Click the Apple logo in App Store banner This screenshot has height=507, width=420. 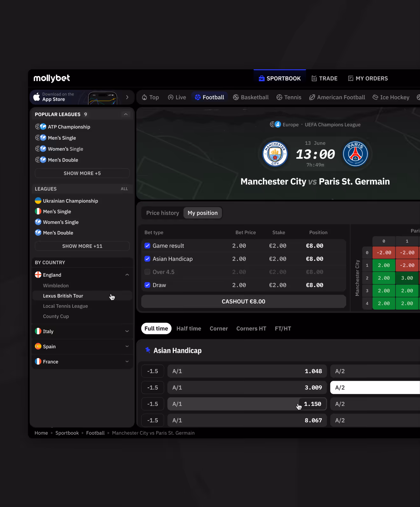tap(37, 97)
